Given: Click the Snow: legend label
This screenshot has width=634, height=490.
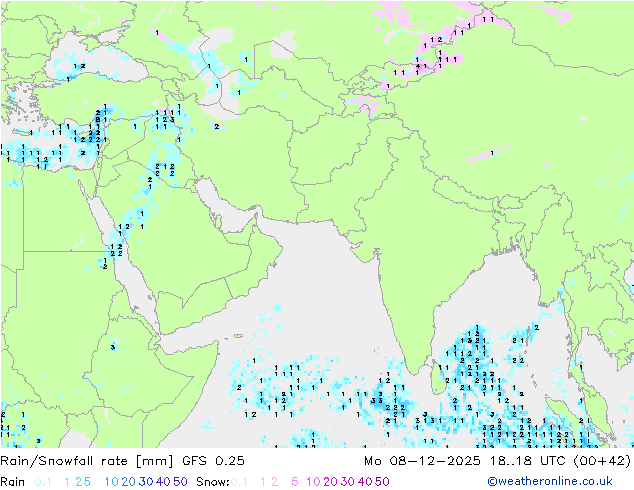Looking at the screenshot, I should click(x=213, y=482).
